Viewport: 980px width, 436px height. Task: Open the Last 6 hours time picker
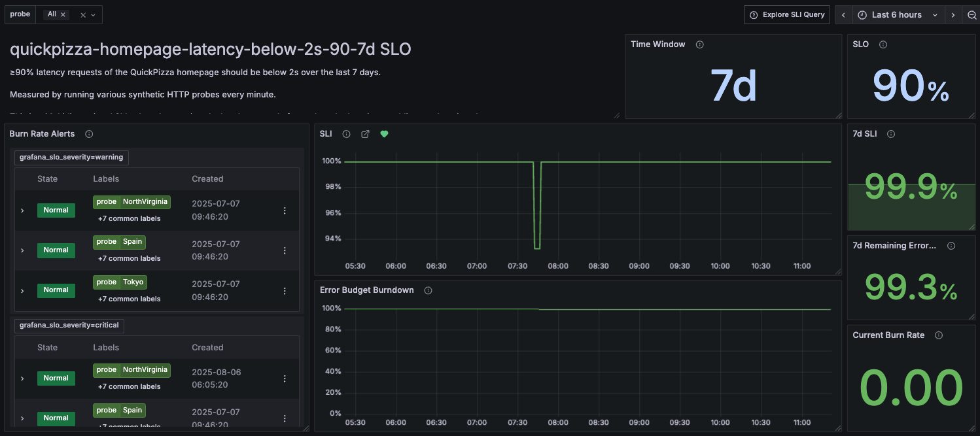(897, 15)
